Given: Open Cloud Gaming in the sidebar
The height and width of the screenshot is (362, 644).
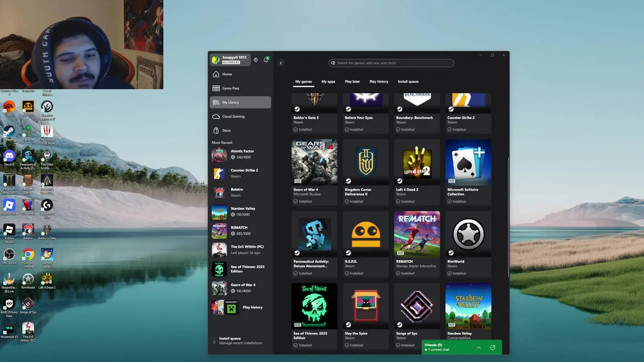Looking at the screenshot, I should click(x=240, y=117).
